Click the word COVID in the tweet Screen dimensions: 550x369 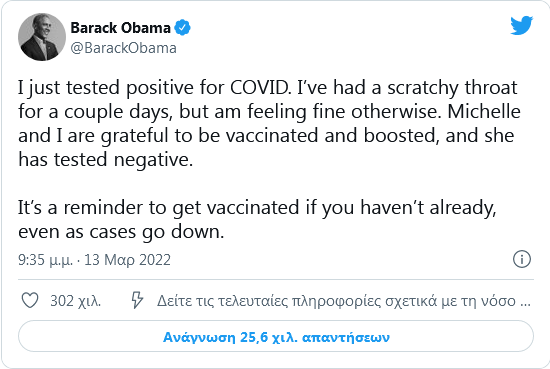[x=261, y=87]
